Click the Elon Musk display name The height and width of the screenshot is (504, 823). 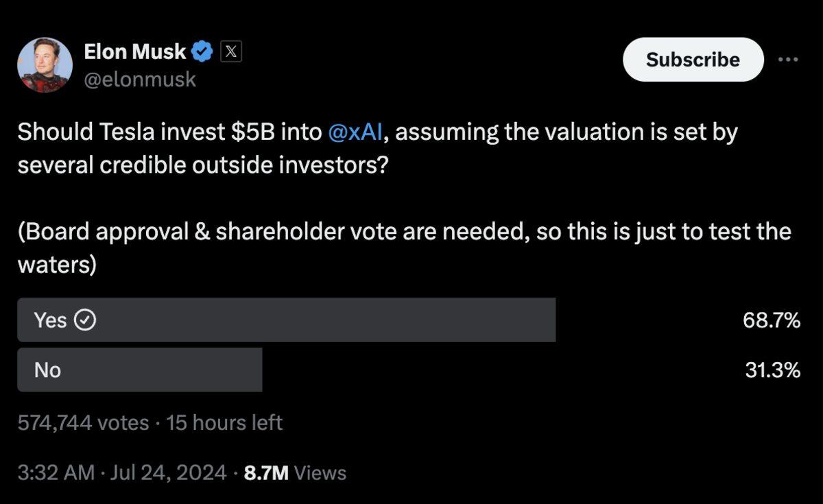(x=134, y=50)
